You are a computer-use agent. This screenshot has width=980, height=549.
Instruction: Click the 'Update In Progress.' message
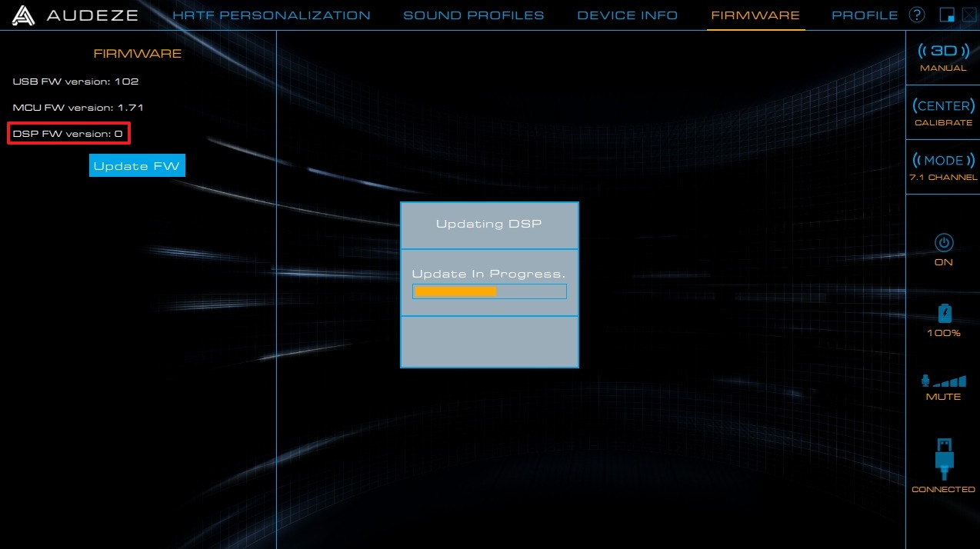[x=489, y=274]
